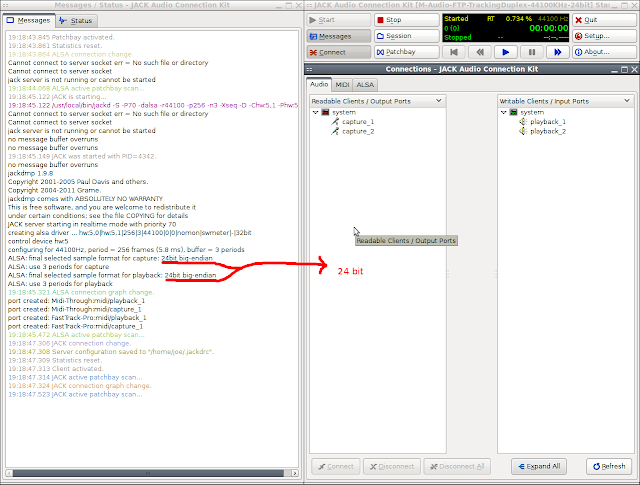Click Connect button in Connections window
The height and width of the screenshot is (485, 640).
pos(336,467)
